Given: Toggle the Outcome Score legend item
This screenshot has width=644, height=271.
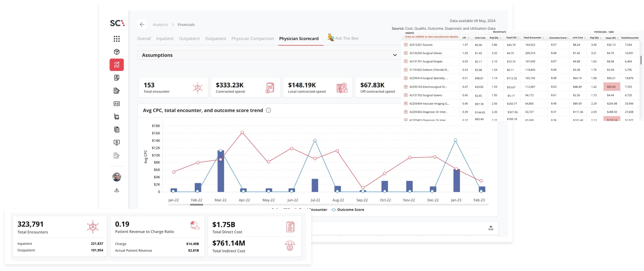Looking at the screenshot, I should 348,210.
